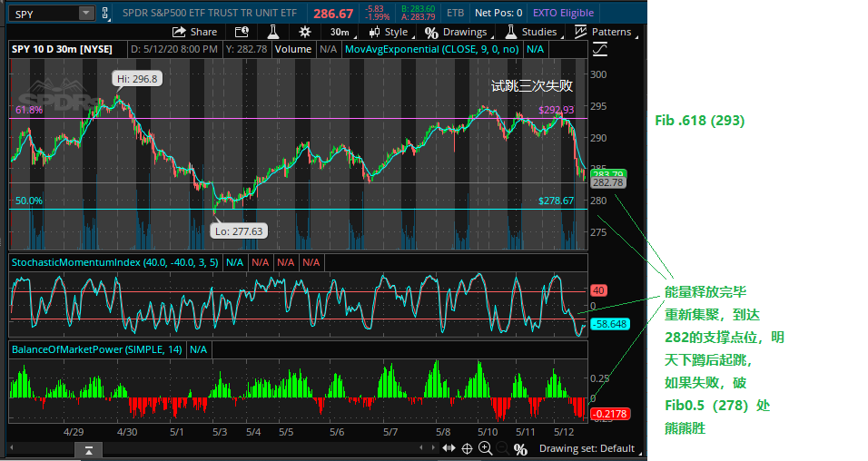Image resolution: width=868 pixels, height=461 pixels.
Task: Click the expand/compress time axis icon
Action: click(x=449, y=448)
